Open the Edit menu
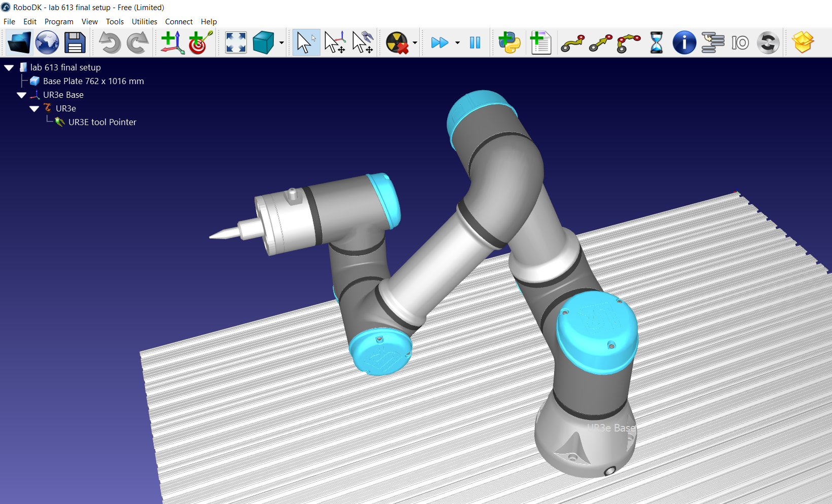The height and width of the screenshot is (504, 832). click(30, 21)
